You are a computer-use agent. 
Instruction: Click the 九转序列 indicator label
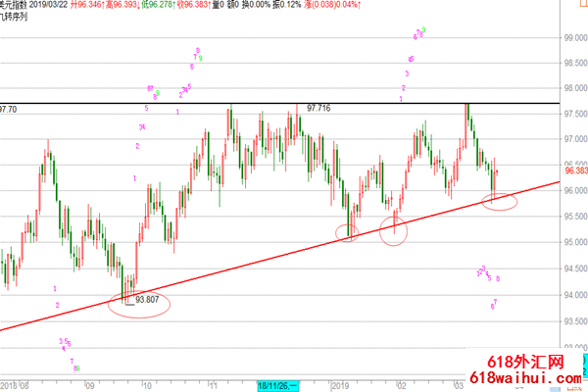tap(14, 17)
